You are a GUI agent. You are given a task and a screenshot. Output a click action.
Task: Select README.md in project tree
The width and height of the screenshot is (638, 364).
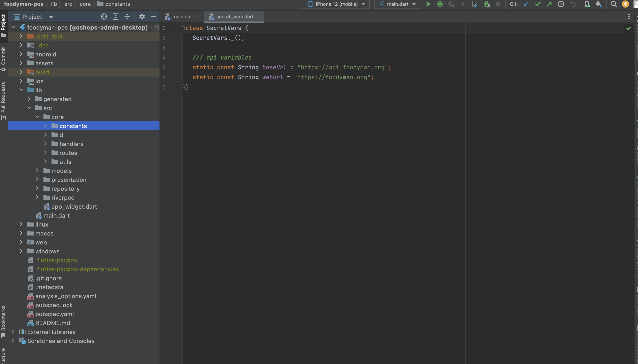tap(52, 323)
